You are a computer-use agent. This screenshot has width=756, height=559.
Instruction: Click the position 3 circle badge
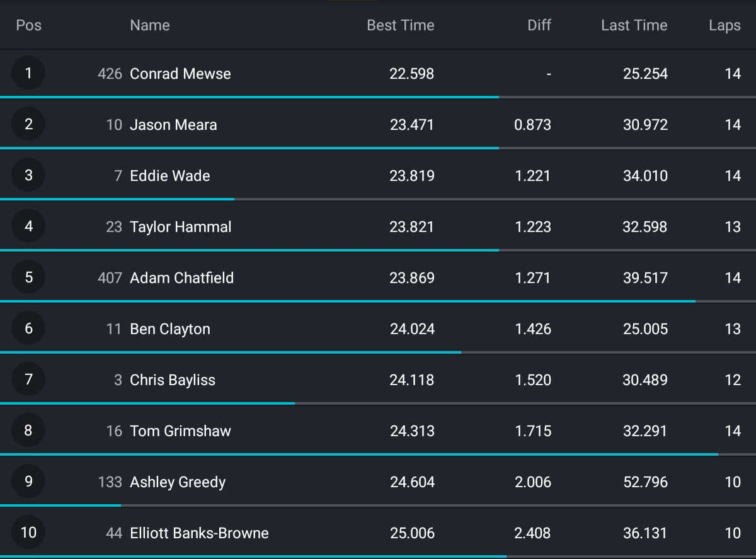[28, 175]
